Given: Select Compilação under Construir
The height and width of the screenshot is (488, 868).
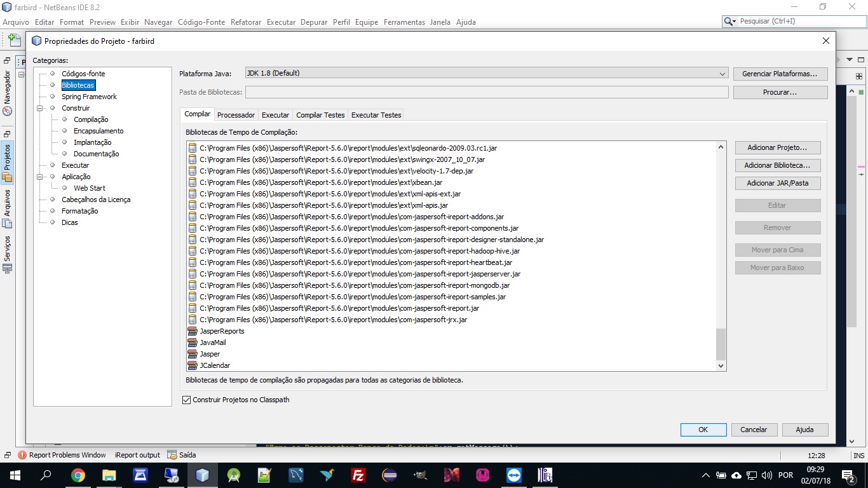Looking at the screenshot, I should click(x=91, y=119).
